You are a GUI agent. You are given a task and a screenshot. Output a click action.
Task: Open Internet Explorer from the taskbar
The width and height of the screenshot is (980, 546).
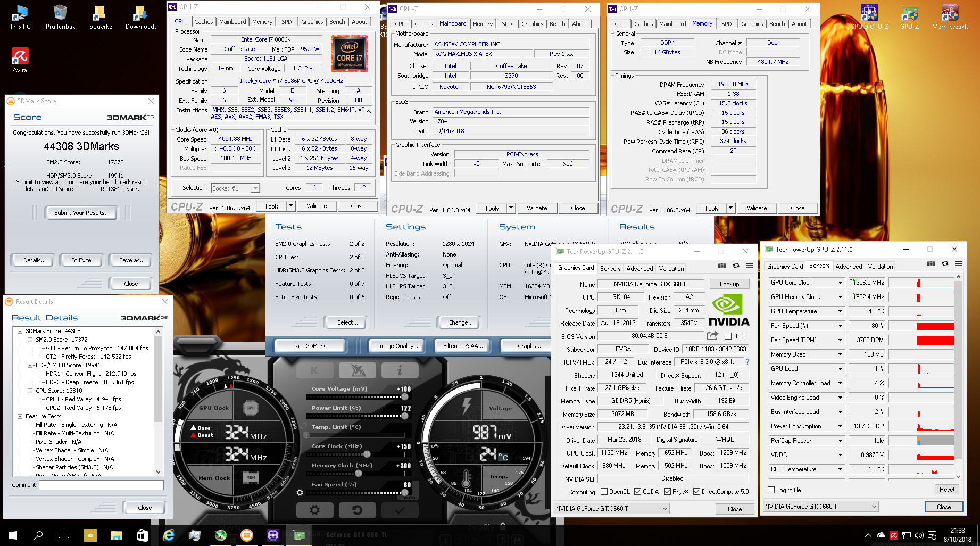169,535
